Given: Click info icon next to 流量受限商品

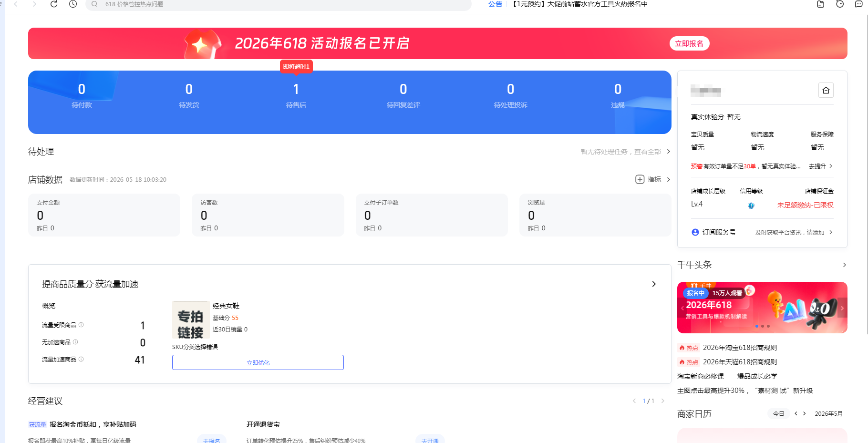Looking at the screenshot, I should click(x=81, y=325).
